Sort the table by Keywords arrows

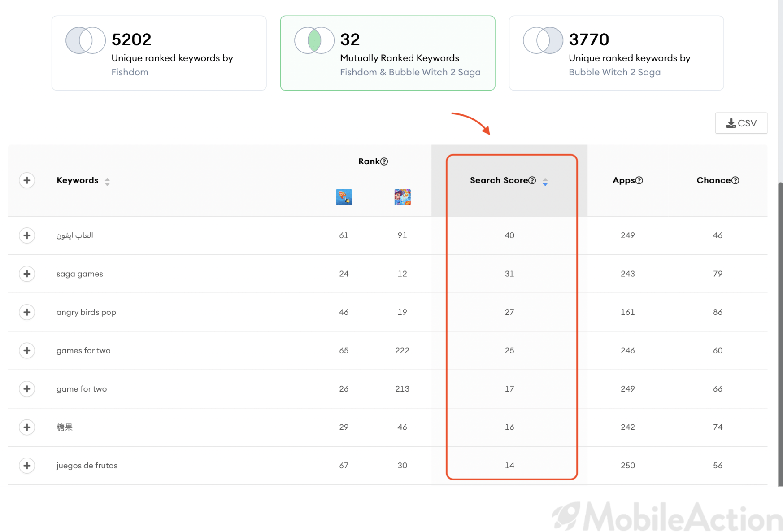(x=107, y=182)
